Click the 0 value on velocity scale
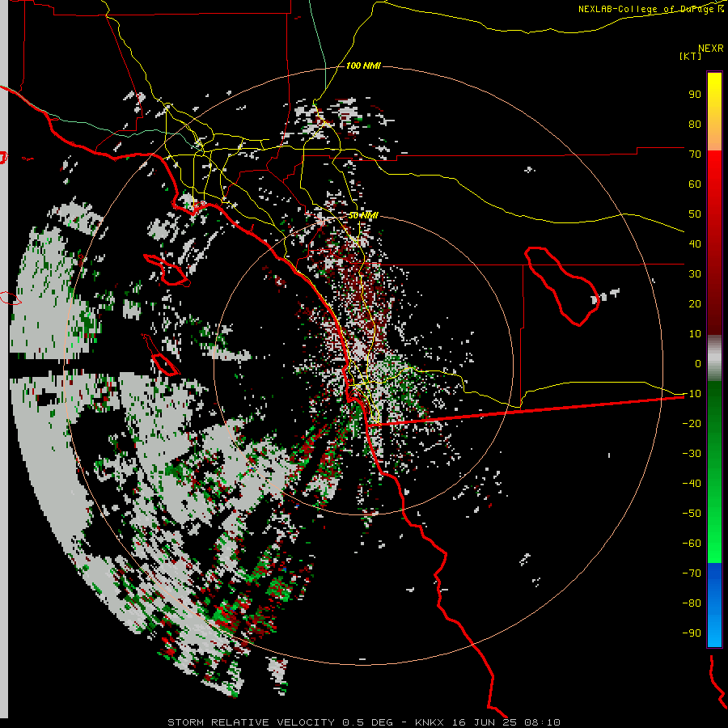 click(x=698, y=363)
